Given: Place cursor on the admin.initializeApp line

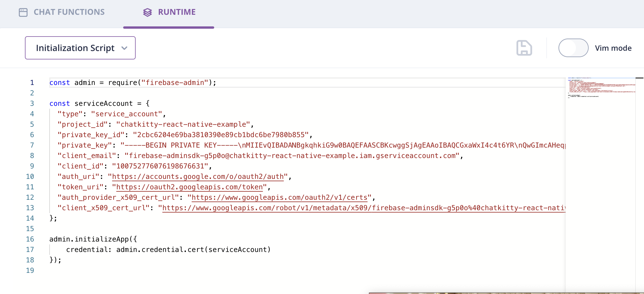Looking at the screenshot, I should pyautogui.click(x=93, y=239).
